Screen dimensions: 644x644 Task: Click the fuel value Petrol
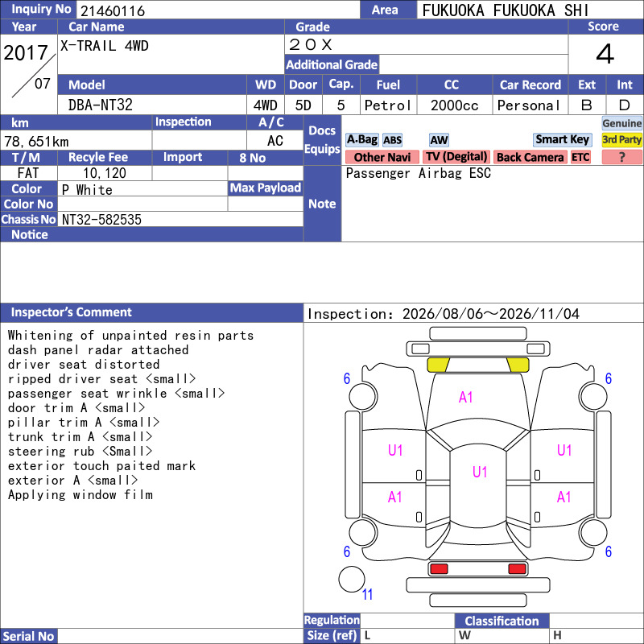(x=388, y=105)
